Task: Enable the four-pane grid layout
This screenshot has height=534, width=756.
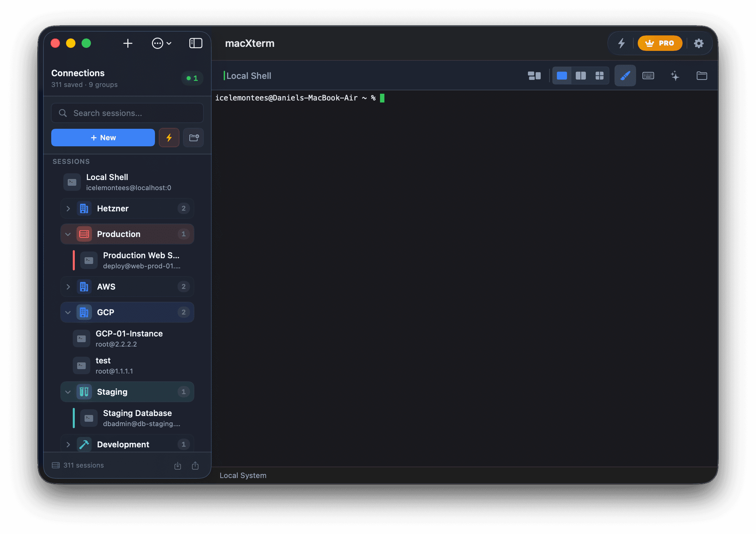Action: (600, 76)
